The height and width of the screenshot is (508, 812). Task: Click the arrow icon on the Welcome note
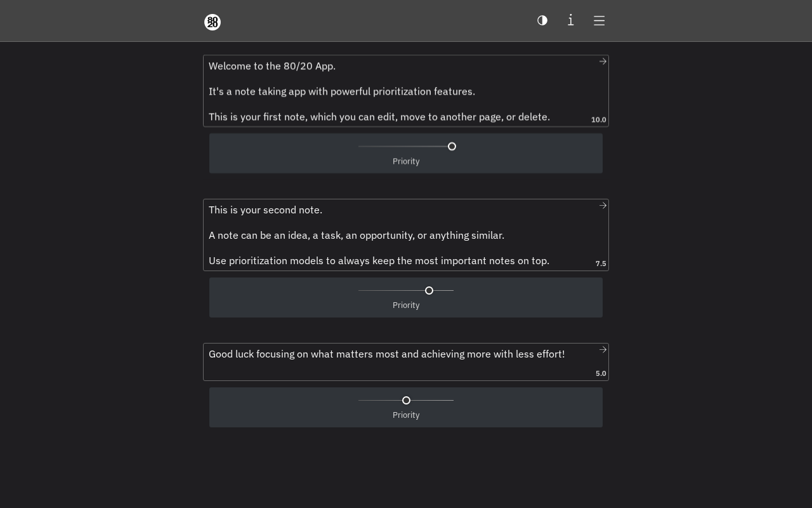603,62
